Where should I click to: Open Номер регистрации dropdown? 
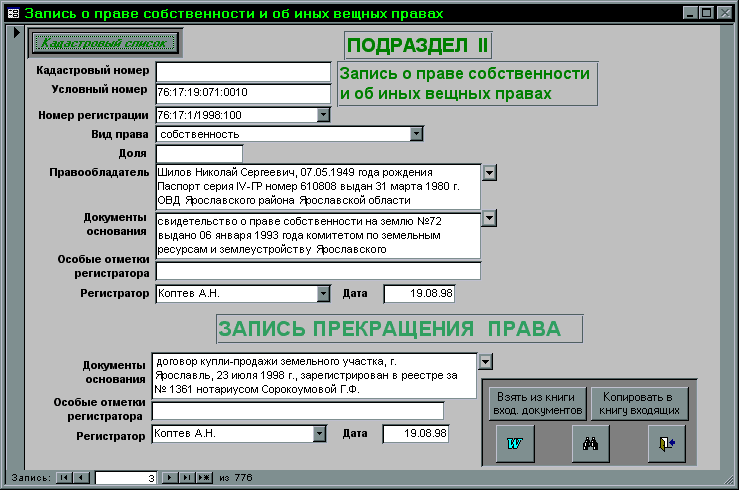323,114
